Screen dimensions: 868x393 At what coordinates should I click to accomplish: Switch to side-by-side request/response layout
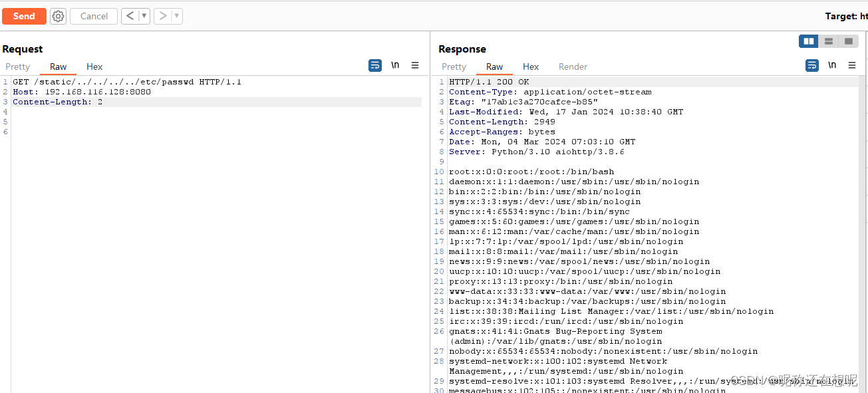click(809, 41)
